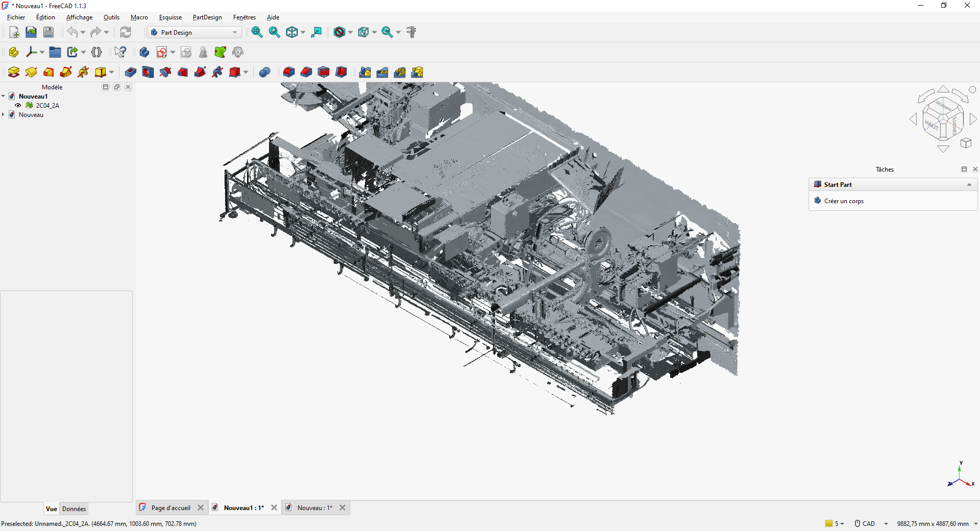Open the Fichier menu

[x=16, y=17]
